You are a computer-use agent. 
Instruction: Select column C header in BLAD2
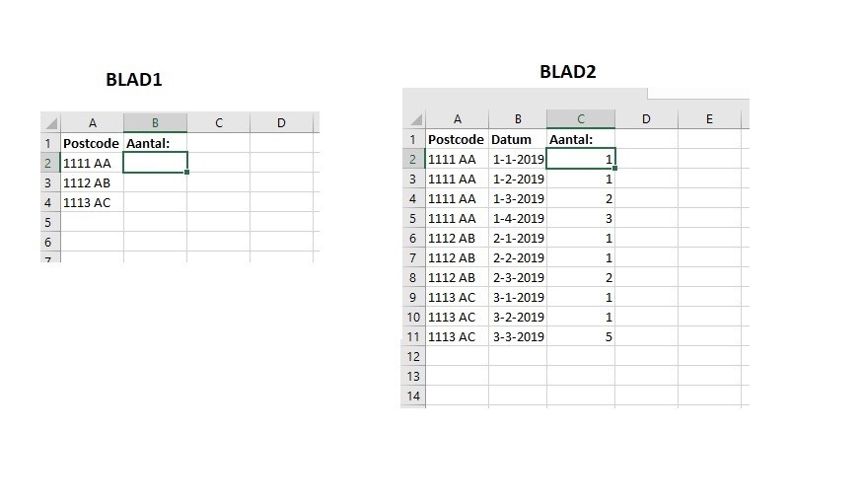coord(580,119)
